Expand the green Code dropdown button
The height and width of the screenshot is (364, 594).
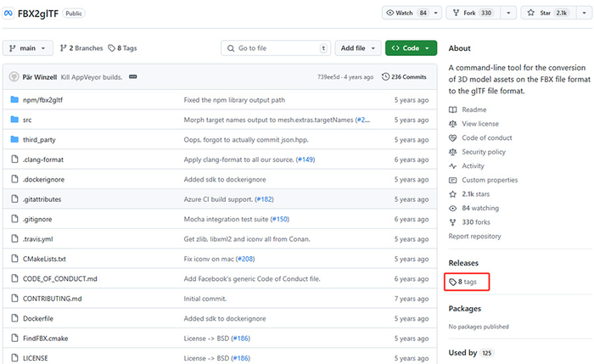pyautogui.click(x=412, y=48)
